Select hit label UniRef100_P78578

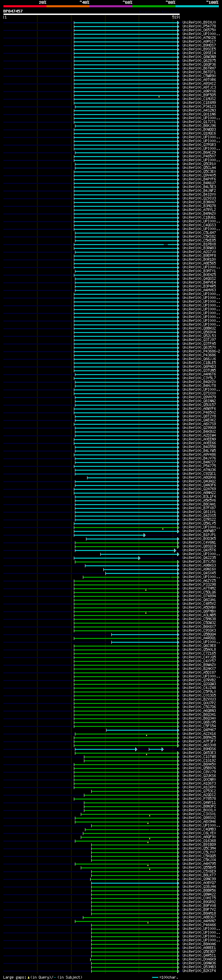[199, 799]
